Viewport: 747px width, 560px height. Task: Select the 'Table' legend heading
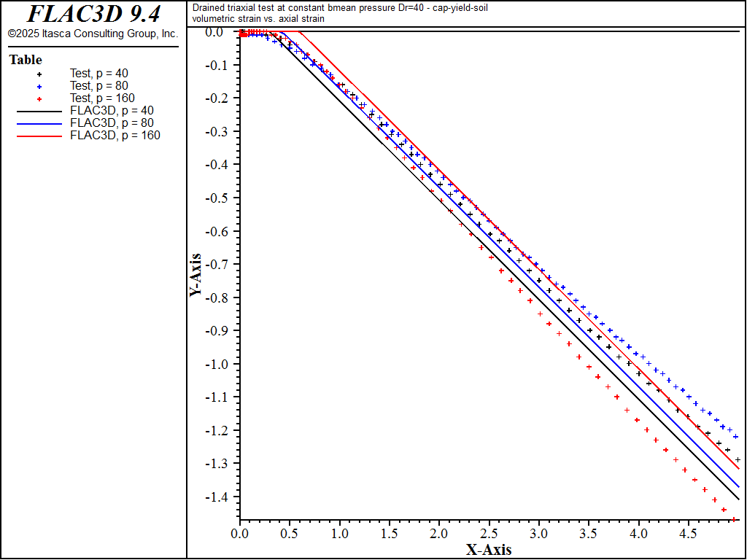[26, 60]
